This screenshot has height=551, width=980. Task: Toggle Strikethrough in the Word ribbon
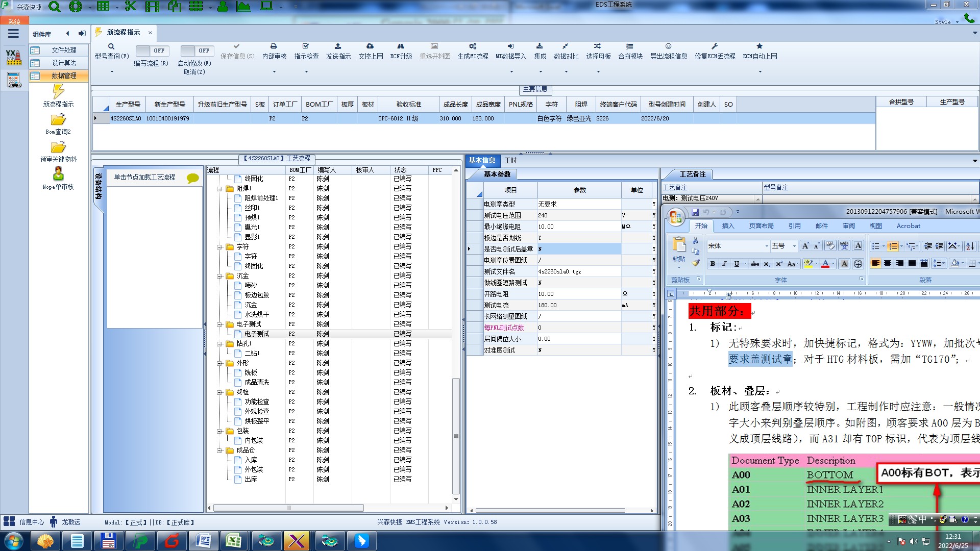(755, 264)
